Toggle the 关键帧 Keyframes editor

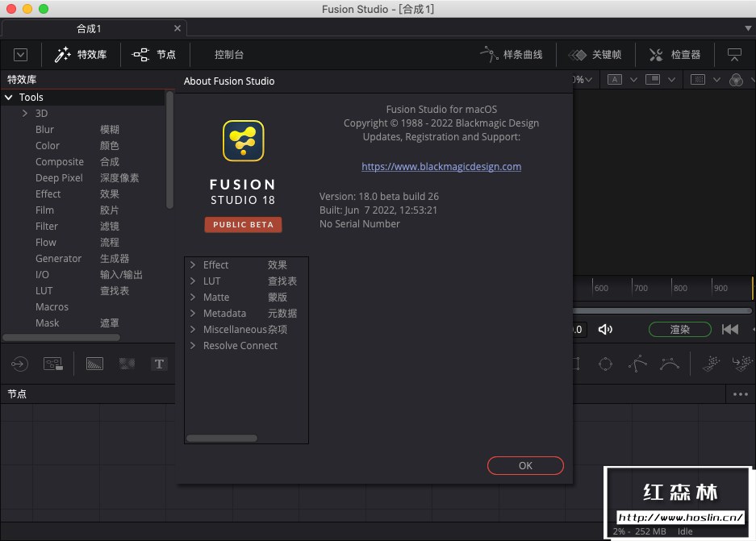point(595,55)
